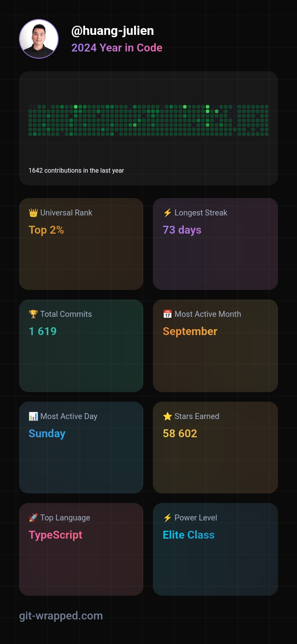This screenshot has width=297, height=644.
Task: Click the September month value
Action: pos(190,332)
